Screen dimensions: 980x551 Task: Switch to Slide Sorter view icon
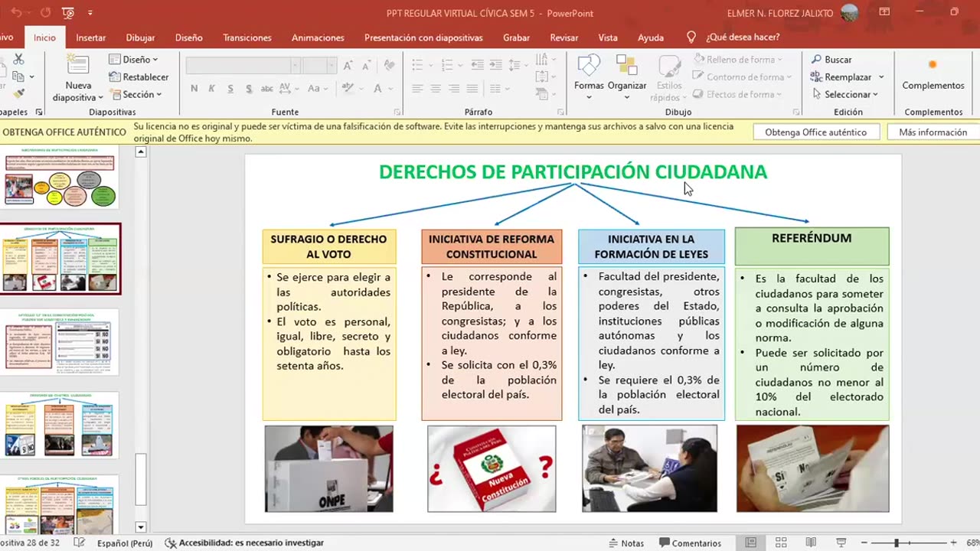(781, 543)
